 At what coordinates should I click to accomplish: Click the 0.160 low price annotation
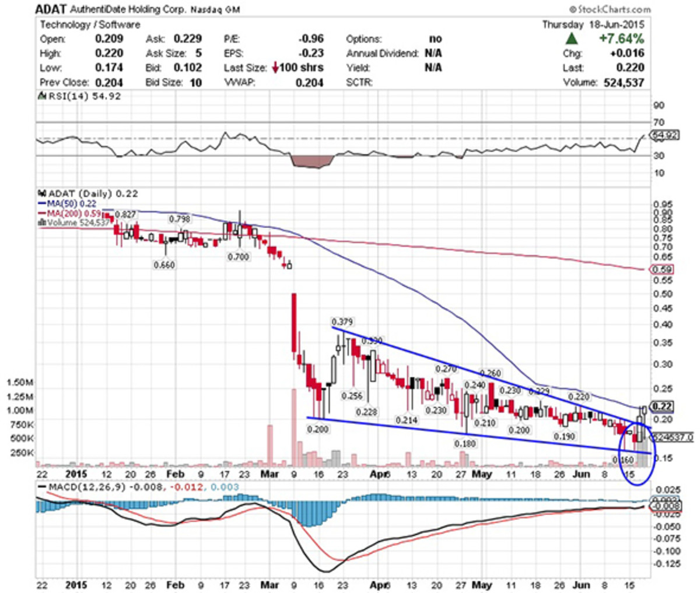pos(624,459)
